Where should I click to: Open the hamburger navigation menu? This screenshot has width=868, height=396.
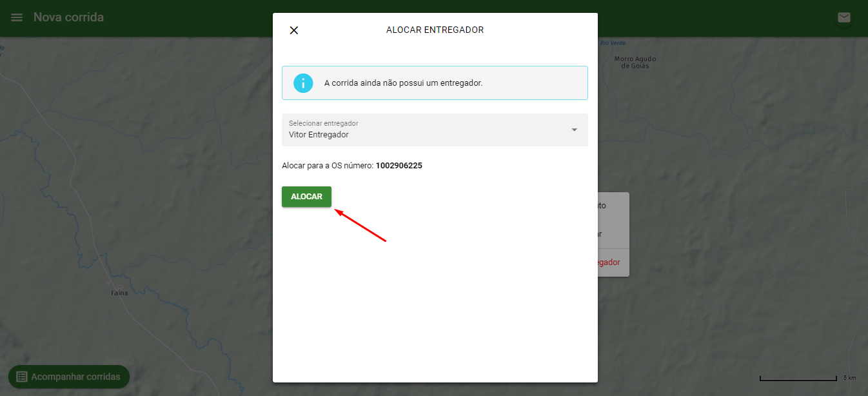(17, 17)
